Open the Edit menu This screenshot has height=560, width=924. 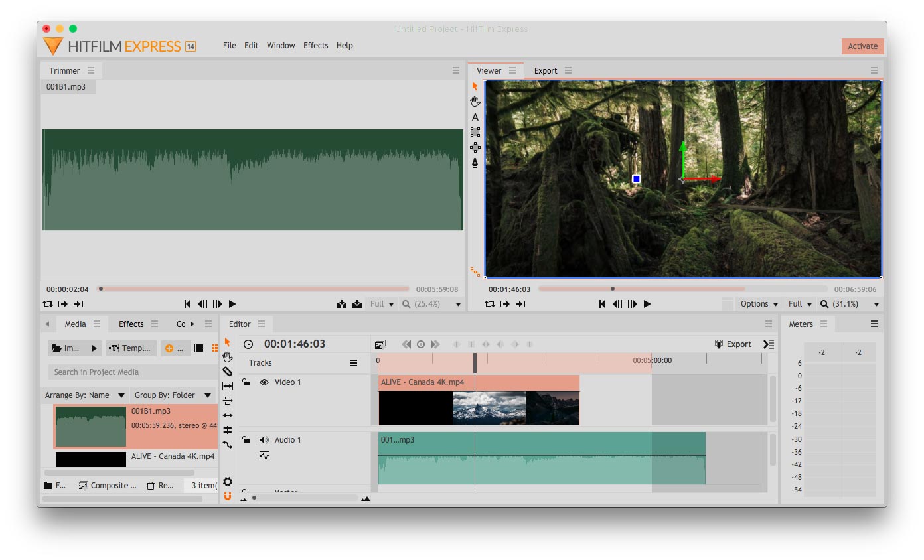pos(252,46)
